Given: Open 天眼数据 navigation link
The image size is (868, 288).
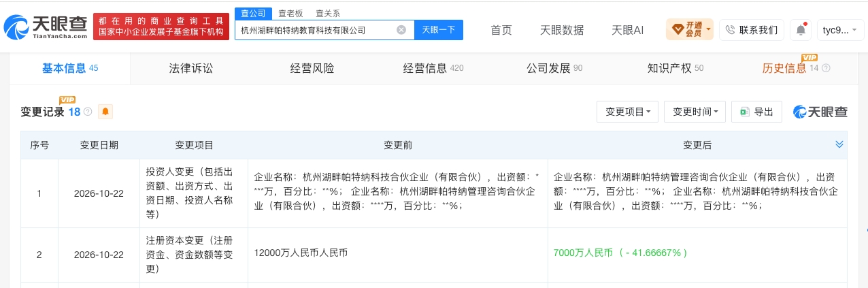Looking at the screenshot, I should pyautogui.click(x=562, y=30).
